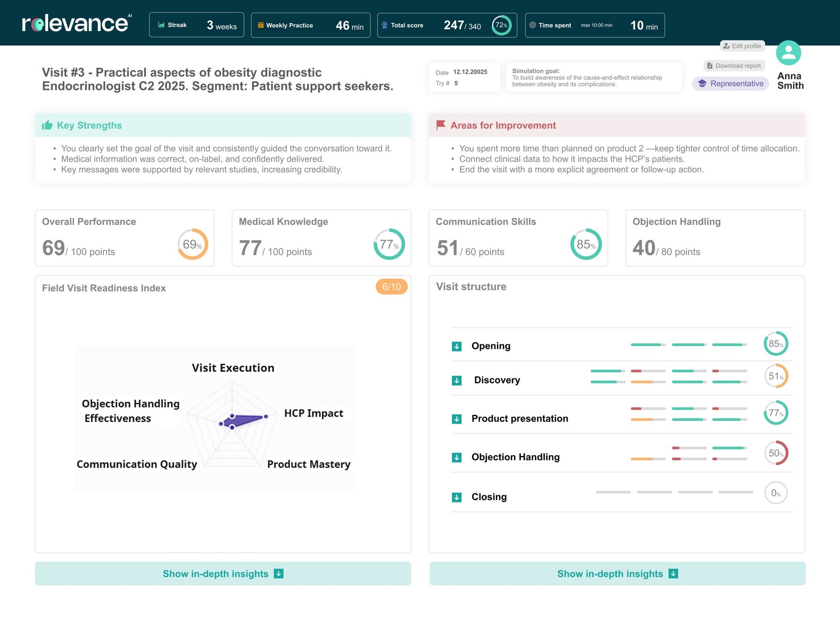Expand the Discovery section arrow
840x630 pixels.
coord(457,381)
